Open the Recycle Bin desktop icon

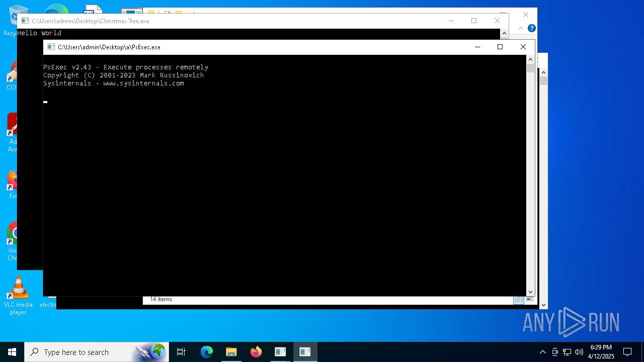[10, 20]
